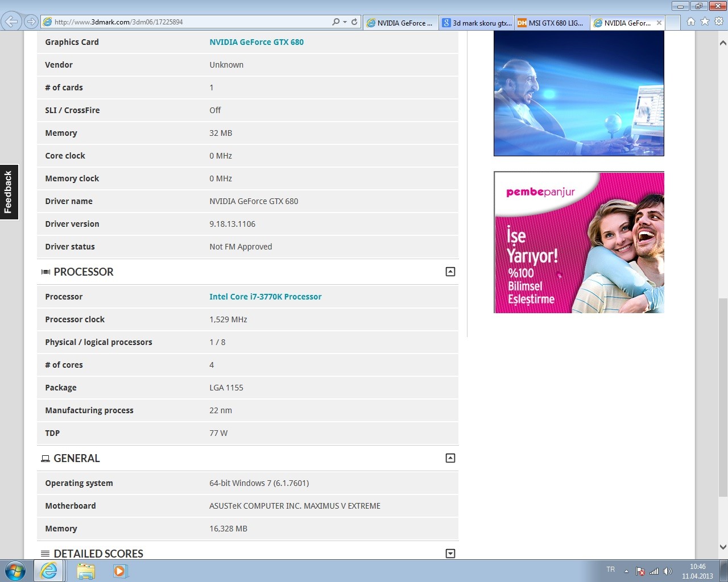Screen dimensions: 728x582
Task: Go forward with the browser Forward arrow
Action: tap(31, 22)
